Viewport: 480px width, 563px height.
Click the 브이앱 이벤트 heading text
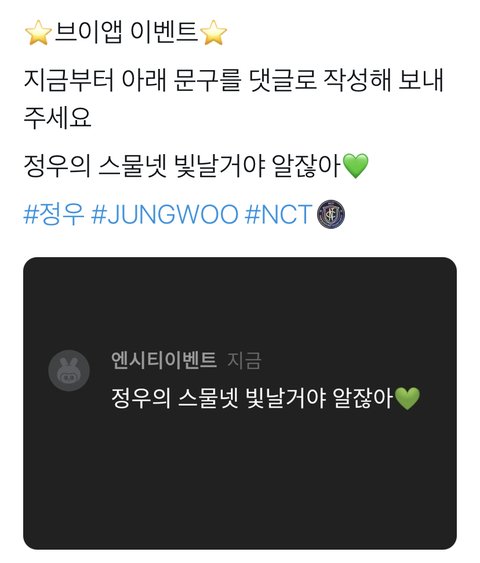click(x=126, y=32)
